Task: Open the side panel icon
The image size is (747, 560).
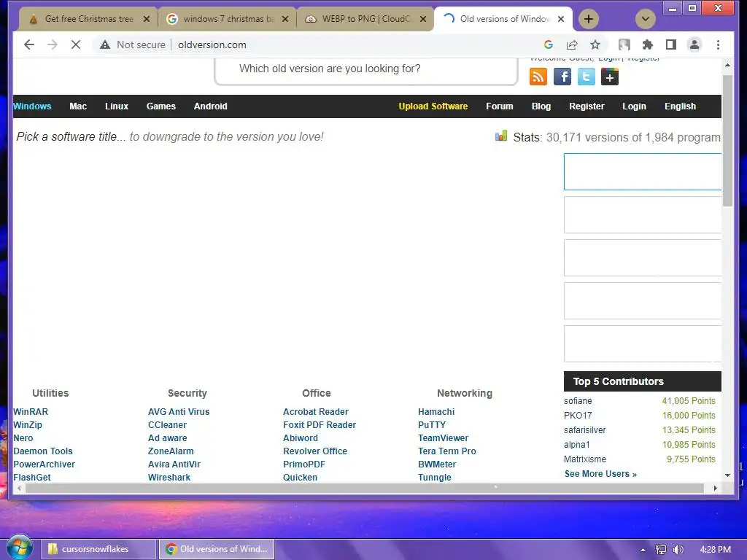Action: click(671, 44)
